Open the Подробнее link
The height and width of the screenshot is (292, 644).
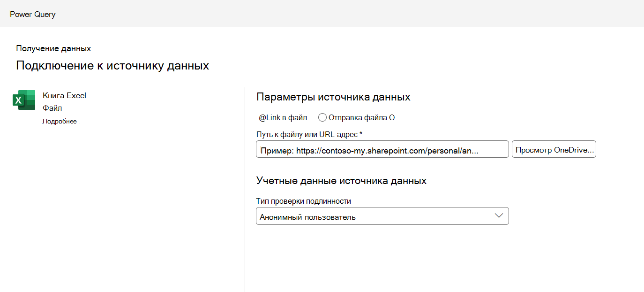60,121
